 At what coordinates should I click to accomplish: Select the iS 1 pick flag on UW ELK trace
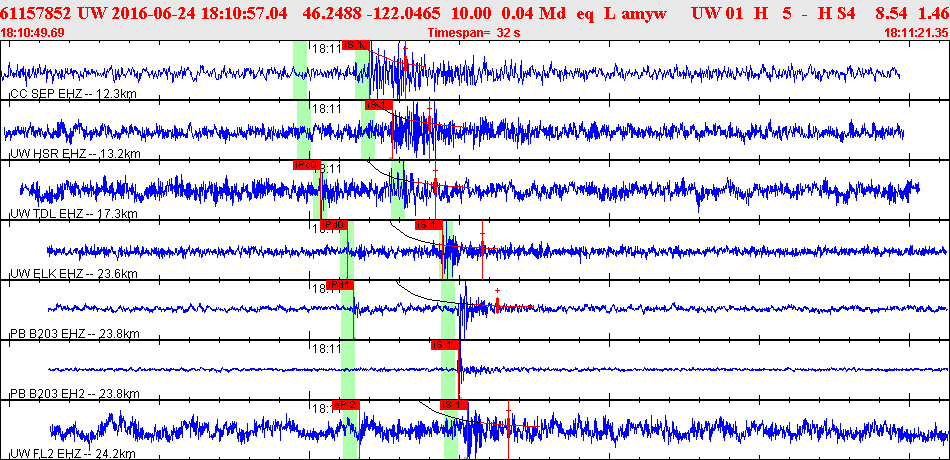(x=428, y=225)
